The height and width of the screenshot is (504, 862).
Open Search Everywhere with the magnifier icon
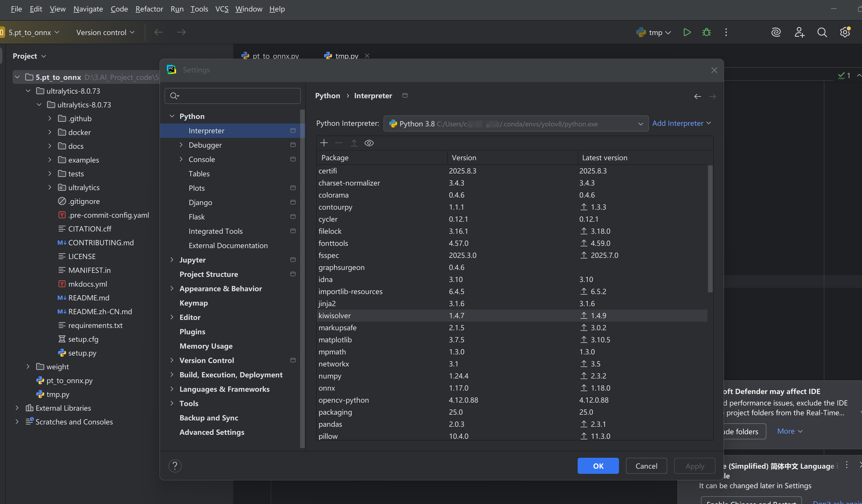822,32
